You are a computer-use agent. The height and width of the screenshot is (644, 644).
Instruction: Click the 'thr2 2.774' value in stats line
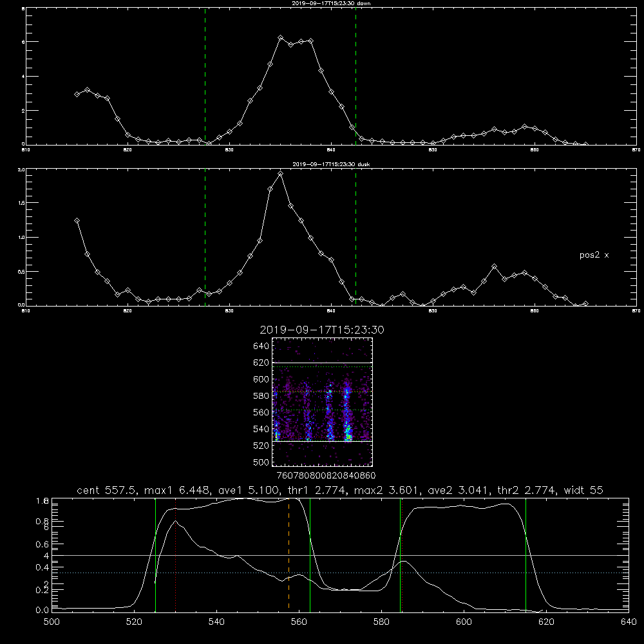pyautogui.click(x=527, y=490)
